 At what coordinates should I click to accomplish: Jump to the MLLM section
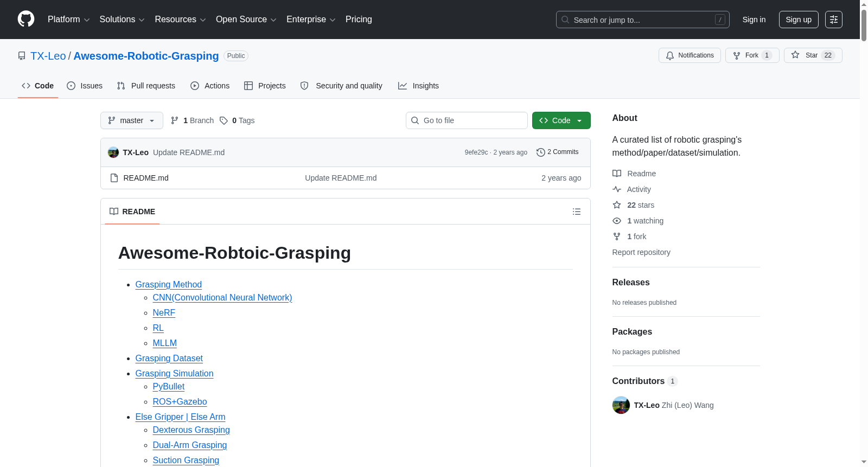pos(165,343)
